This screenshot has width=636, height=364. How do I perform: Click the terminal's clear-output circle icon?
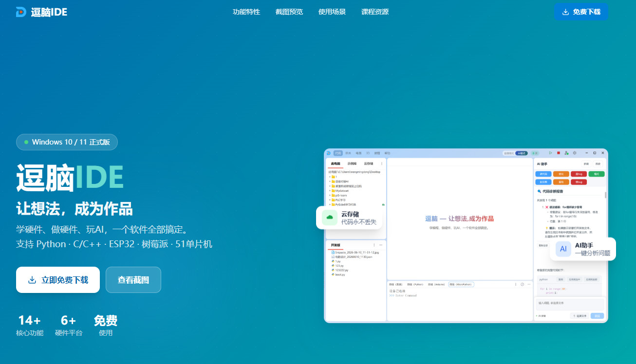point(522,284)
